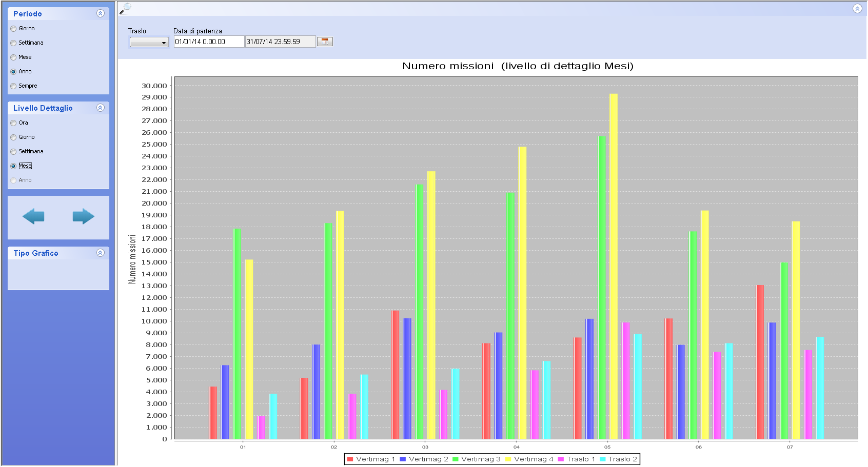Select Sempre radio in Periodo

pyautogui.click(x=13, y=86)
